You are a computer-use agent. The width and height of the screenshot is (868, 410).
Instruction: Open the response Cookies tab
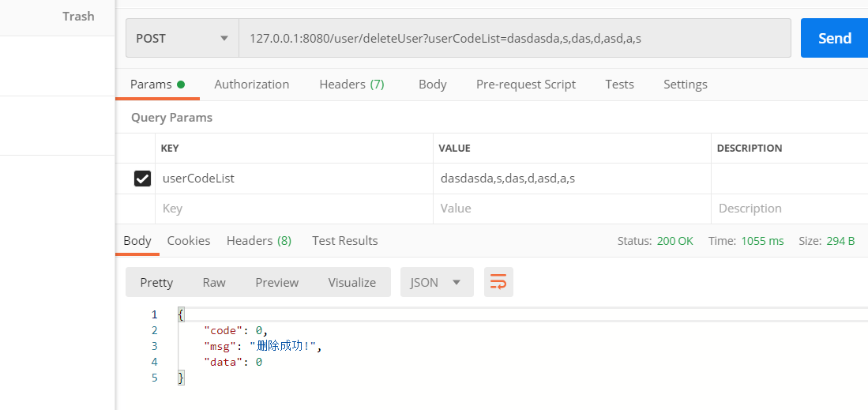click(x=189, y=240)
